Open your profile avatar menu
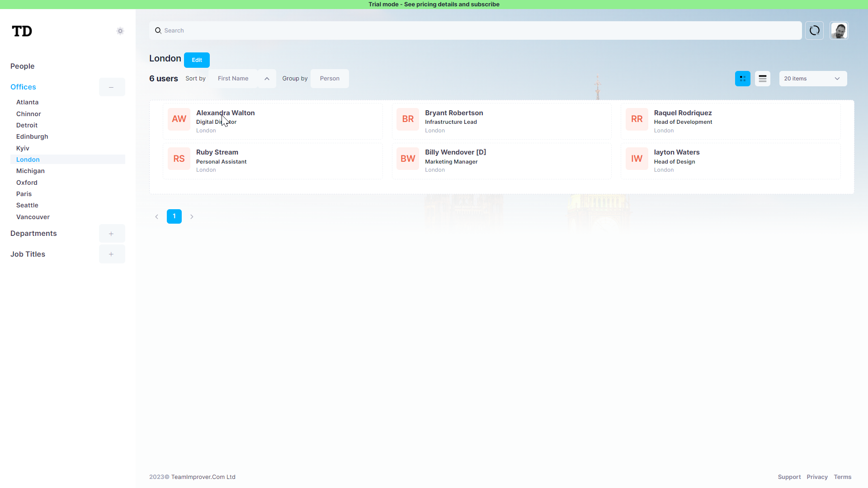Viewport: 868px width, 488px height. (839, 30)
